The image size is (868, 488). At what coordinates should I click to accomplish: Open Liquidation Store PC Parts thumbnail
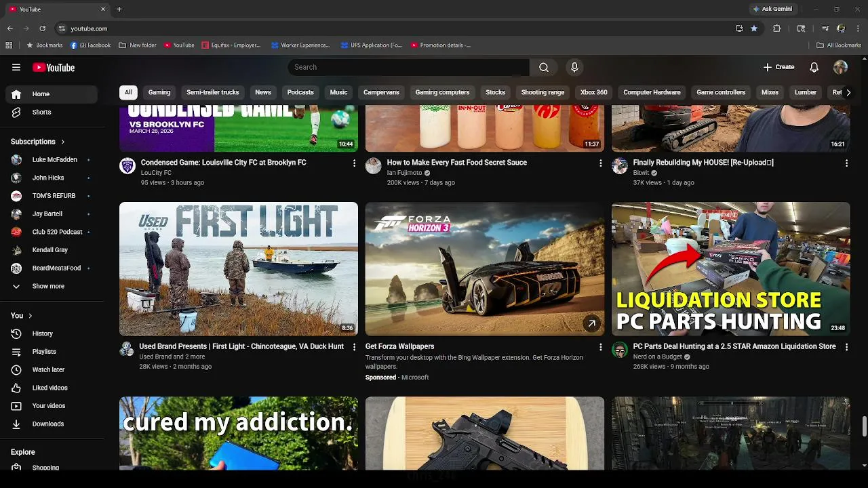(730, 269)
